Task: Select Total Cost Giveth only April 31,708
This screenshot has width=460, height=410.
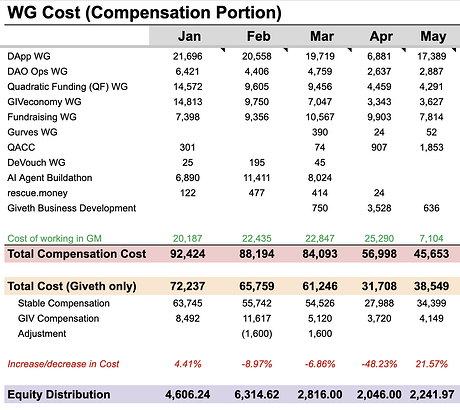Action: (x=379, y=286)
